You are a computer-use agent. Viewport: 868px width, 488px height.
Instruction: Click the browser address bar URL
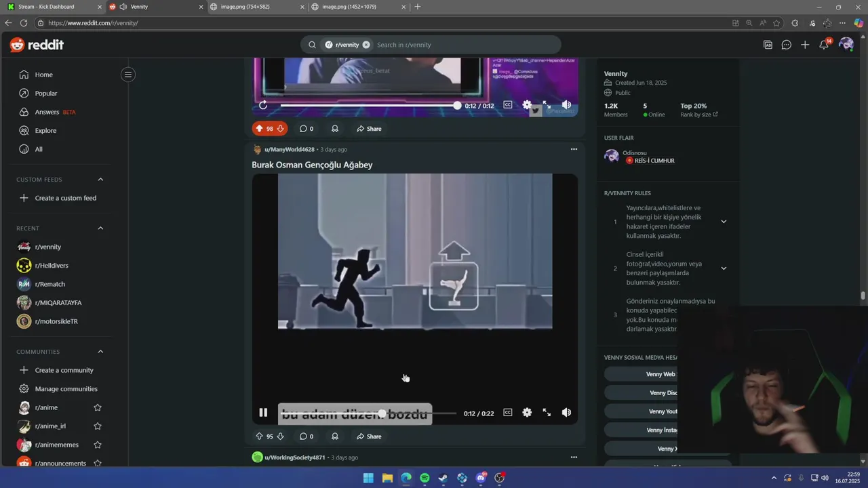point(93,23)
